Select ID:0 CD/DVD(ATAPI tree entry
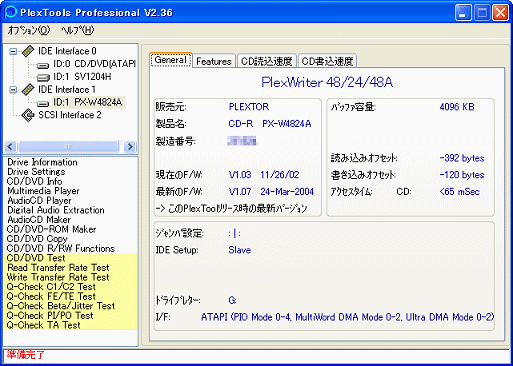This screenshot has width=513, height=366. (x=94, y=64)
